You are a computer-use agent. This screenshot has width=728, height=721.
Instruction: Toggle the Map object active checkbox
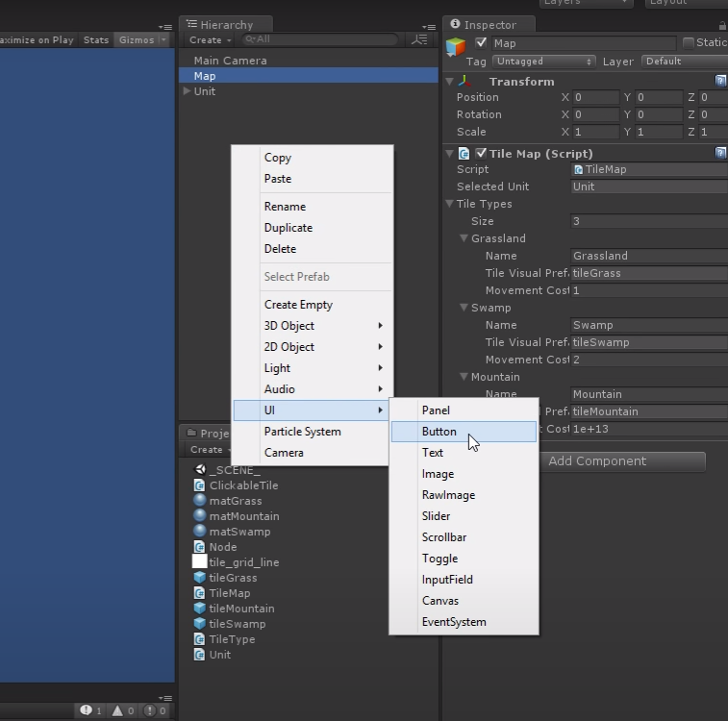(481, 43)
